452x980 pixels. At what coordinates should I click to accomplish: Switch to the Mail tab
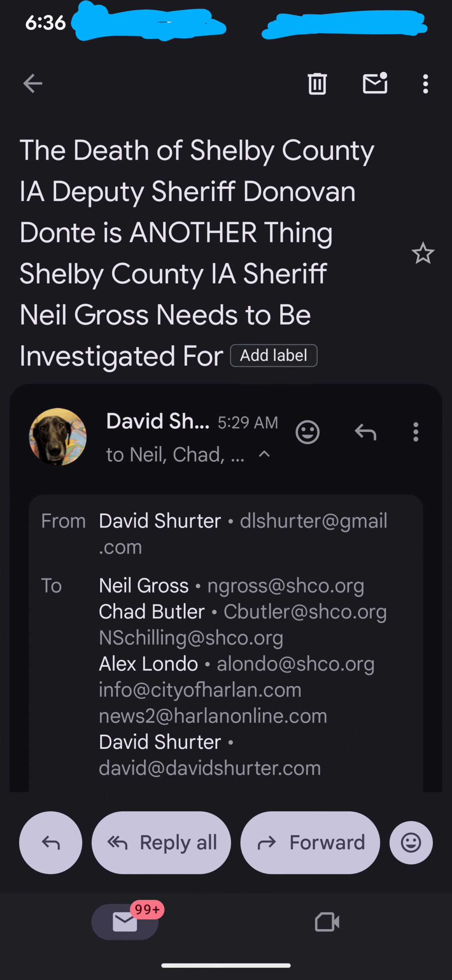pos(125,921)
